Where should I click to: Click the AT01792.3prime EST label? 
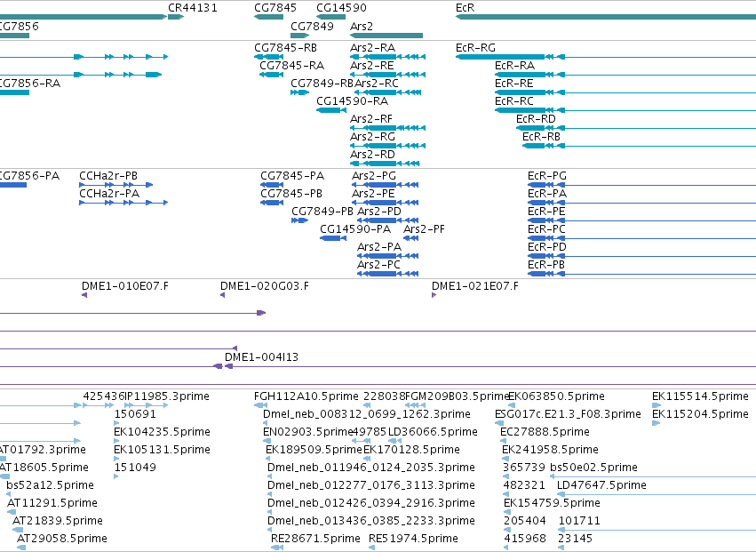tap(43, 450)
